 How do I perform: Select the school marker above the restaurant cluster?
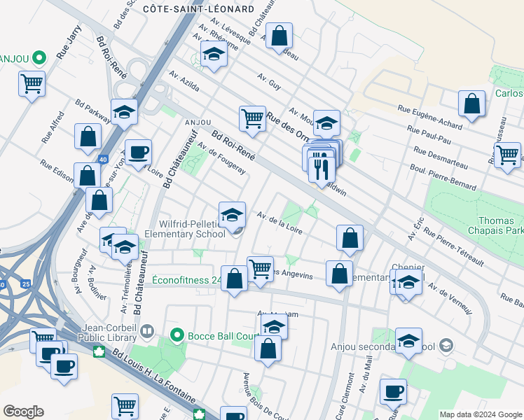(x=327, y=124)
